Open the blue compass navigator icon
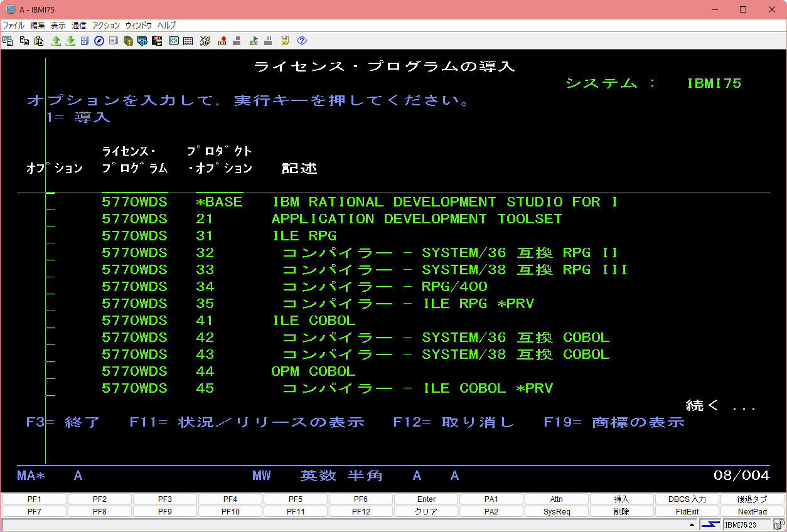787x532 pixels. coord(99,41)
